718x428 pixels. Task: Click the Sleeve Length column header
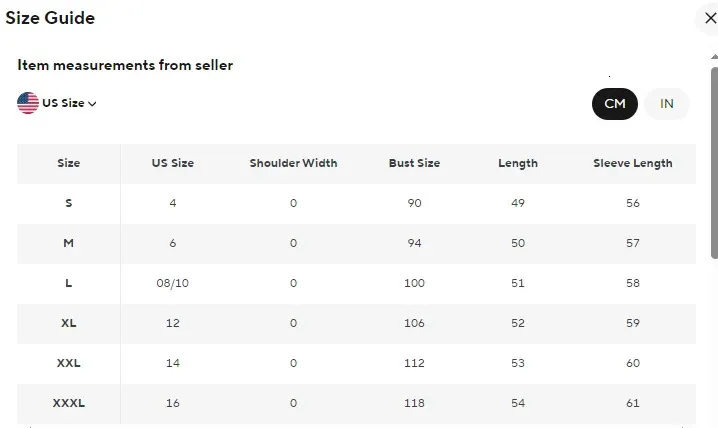click(632, 163)
